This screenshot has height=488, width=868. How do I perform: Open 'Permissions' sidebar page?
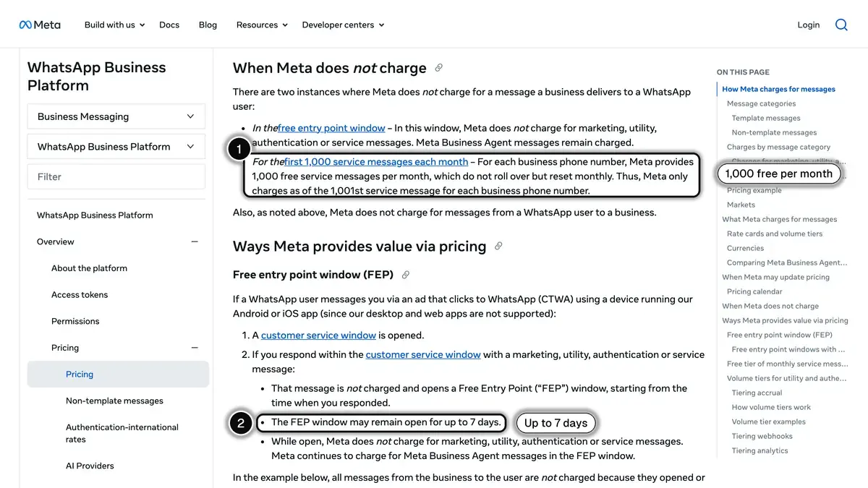click(75, 321)
